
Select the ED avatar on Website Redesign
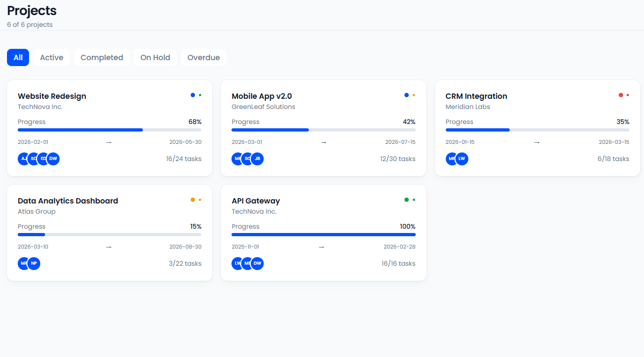click(x=43, y=158)
